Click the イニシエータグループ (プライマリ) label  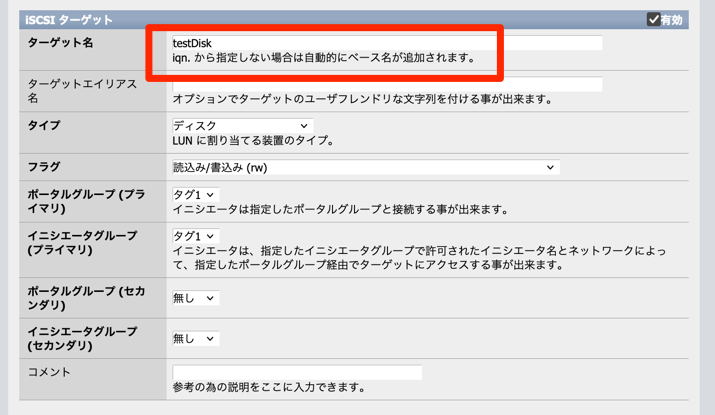82,242
